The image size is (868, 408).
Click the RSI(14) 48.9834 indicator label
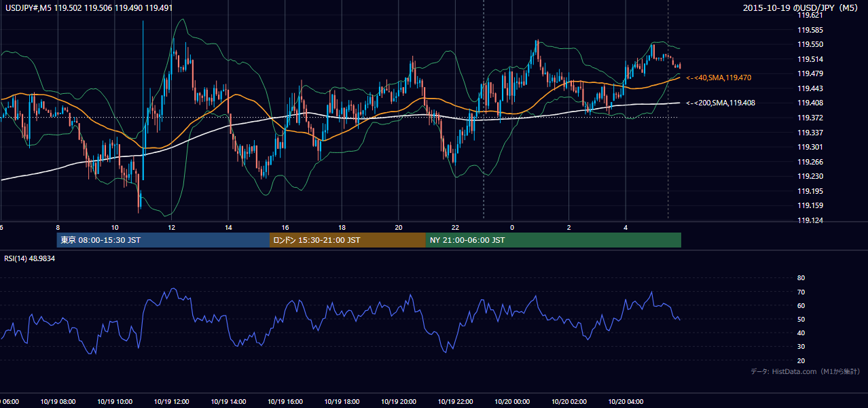tap(30, 258)
